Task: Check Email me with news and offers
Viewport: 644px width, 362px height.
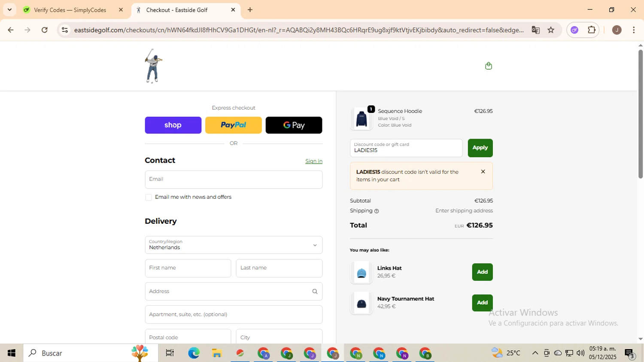Action: pyautogui.click(x=149, y=198)
